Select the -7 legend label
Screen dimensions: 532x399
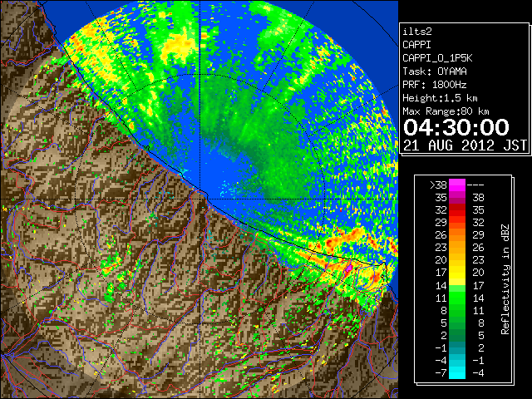click(x=441, y=373)
